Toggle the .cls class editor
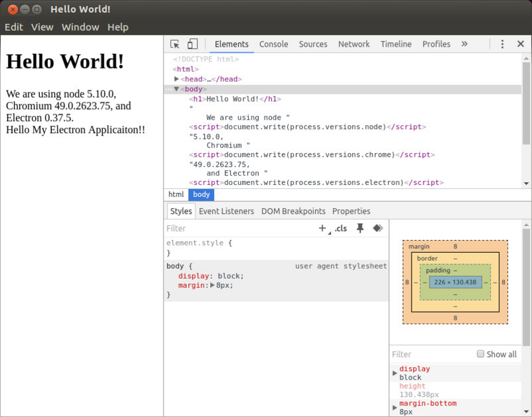532x417 pixels. point(340,228)
